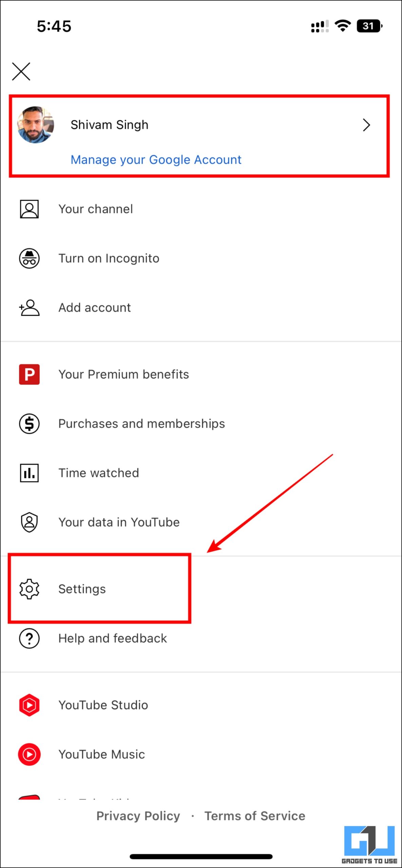Tap the Help question mark icon
This screenshot has height=868, width=402.
[x=29, y=638]
